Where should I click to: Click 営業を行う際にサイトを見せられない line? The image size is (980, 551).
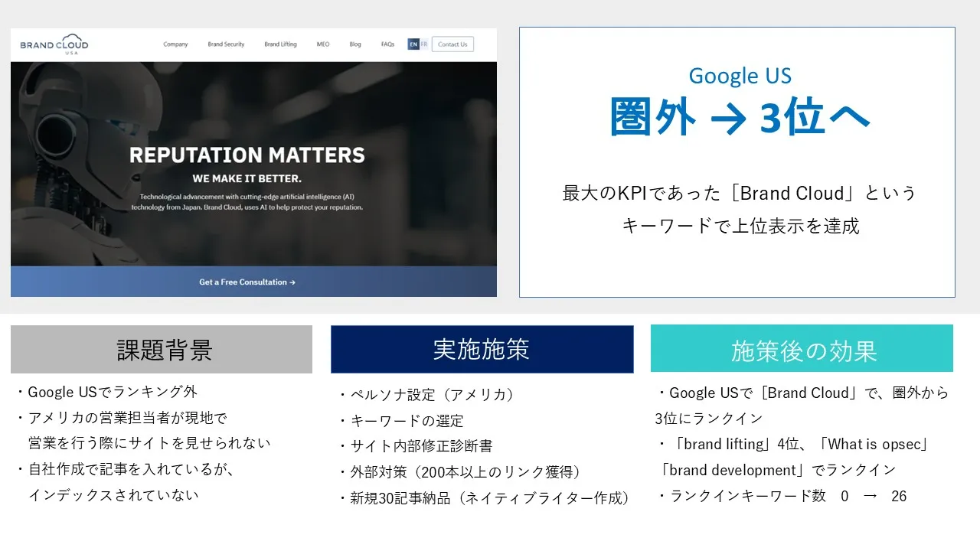coord(149,443)
